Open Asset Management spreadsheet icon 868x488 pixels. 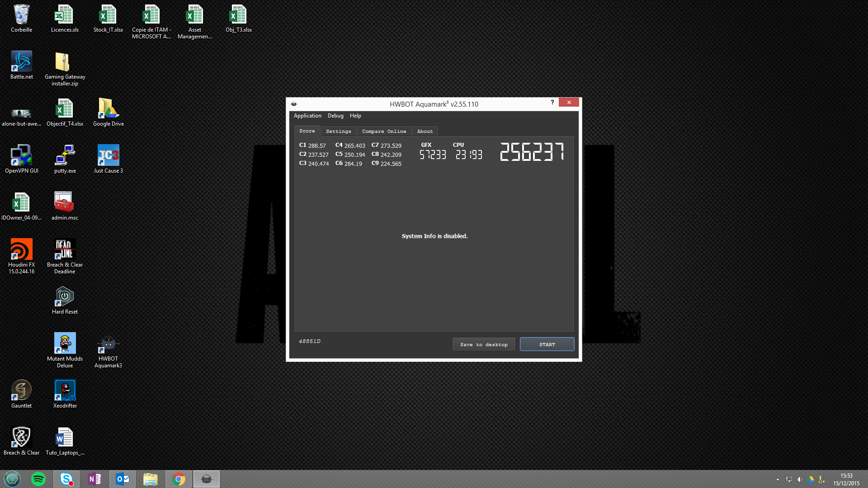click(195, 22)
